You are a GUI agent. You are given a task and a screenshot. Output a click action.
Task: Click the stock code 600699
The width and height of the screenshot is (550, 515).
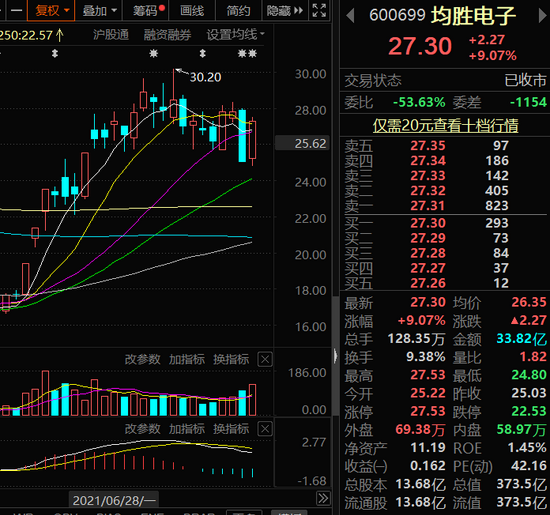[x=397, y=15]
